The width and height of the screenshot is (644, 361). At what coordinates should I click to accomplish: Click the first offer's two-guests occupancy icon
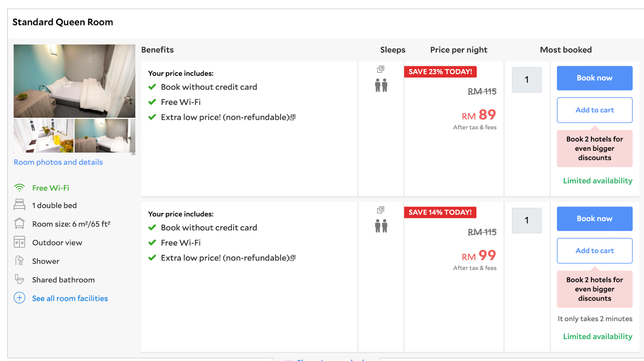pyautogui.click(x=381, y=85)
